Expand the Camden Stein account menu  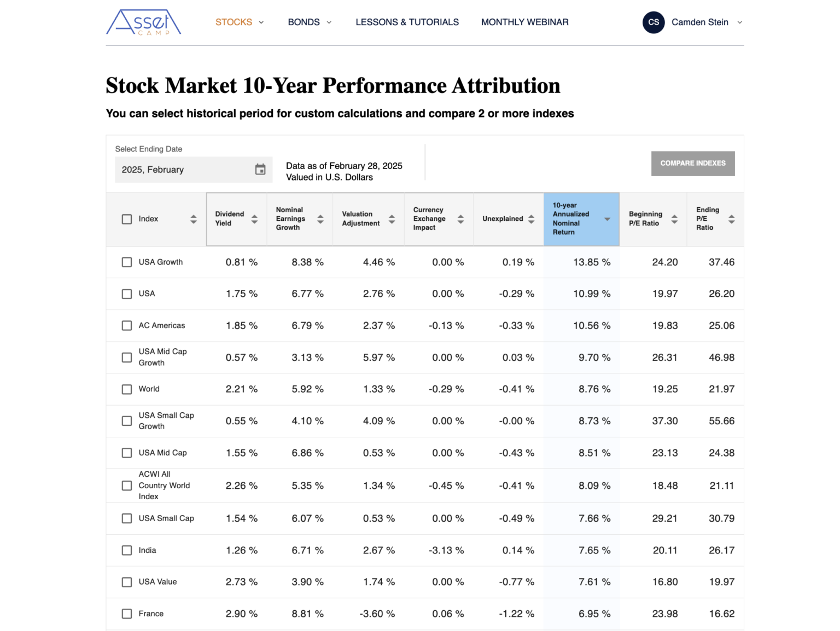705,22
